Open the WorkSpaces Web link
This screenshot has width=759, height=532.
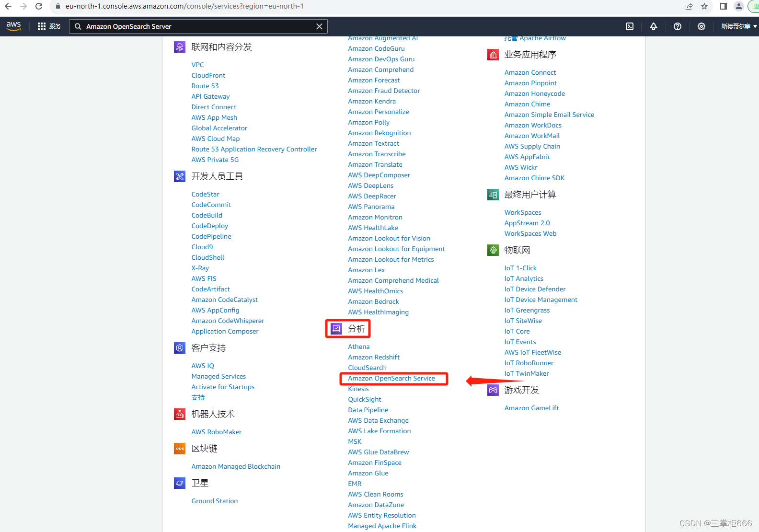[x=530, y=234]
